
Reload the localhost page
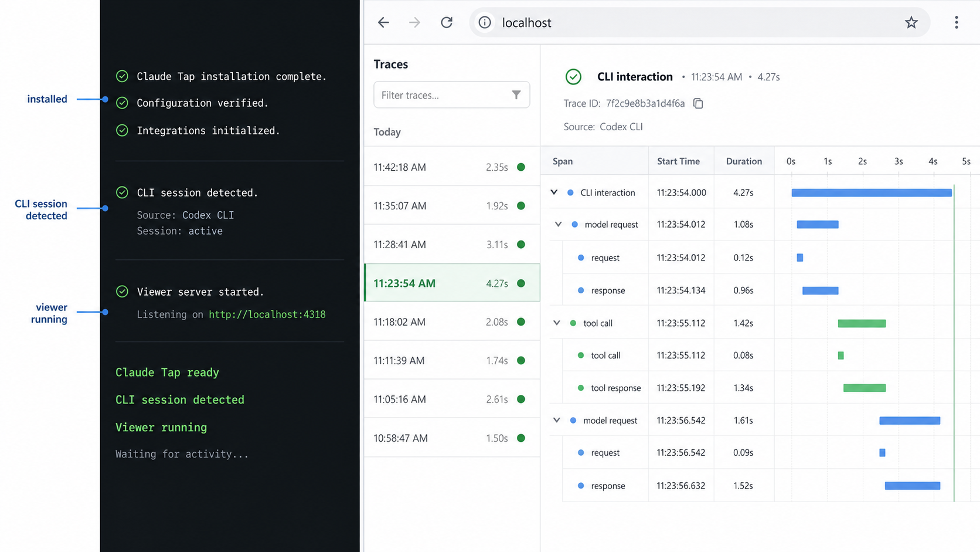pyautogui.click(x=447, y=22)
